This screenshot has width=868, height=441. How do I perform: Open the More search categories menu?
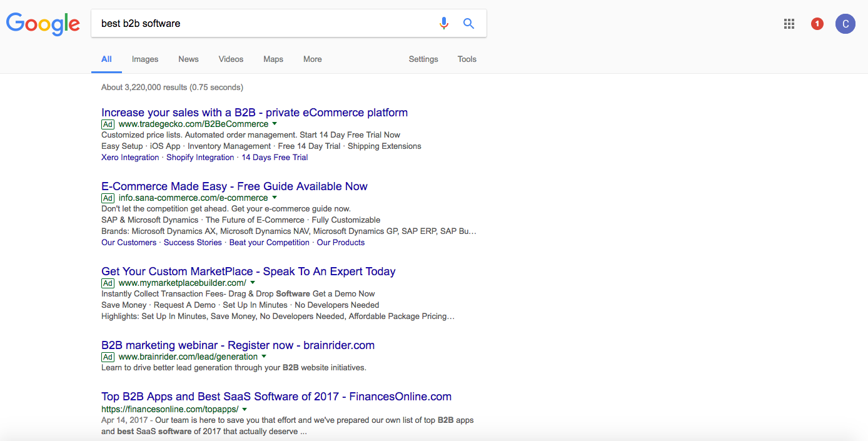[313, 59]
